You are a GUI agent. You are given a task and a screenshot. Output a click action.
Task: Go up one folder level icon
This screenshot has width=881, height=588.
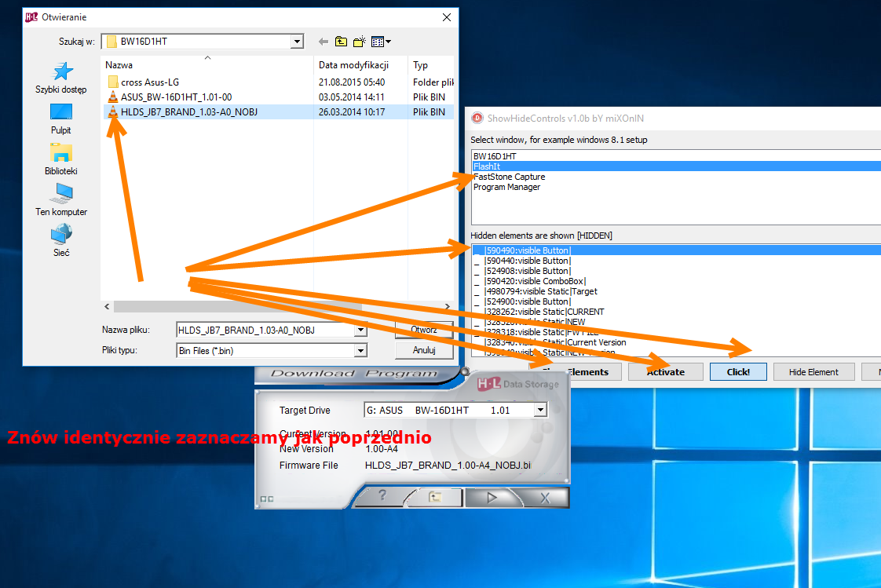341,42
